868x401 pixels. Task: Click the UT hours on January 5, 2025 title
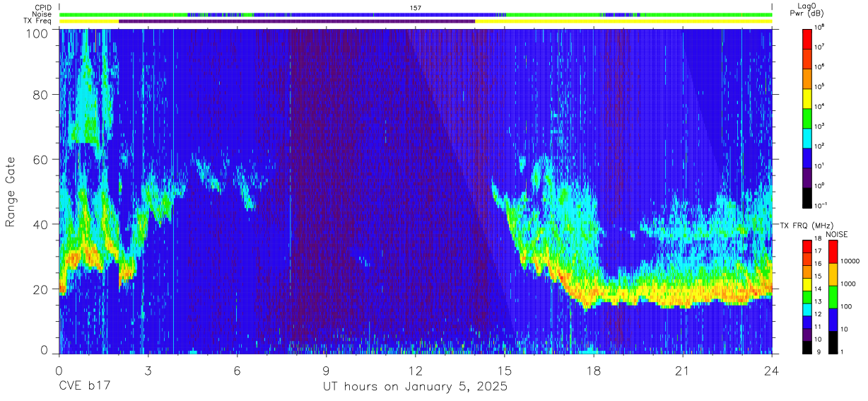pos(415,387)
